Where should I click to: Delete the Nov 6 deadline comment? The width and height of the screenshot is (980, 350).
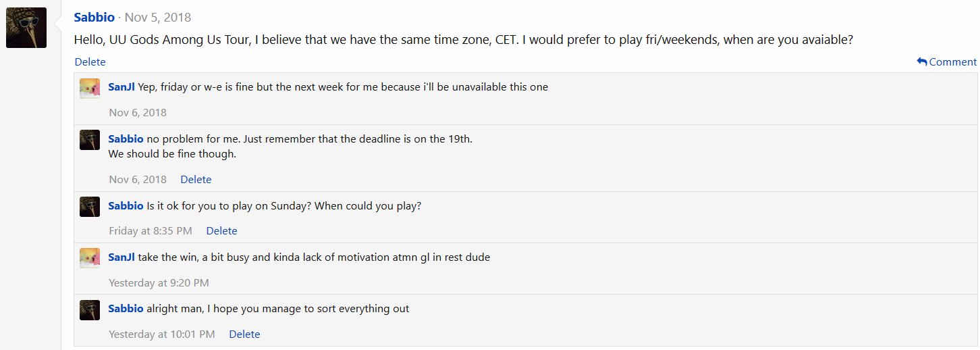tap(196, 179)
